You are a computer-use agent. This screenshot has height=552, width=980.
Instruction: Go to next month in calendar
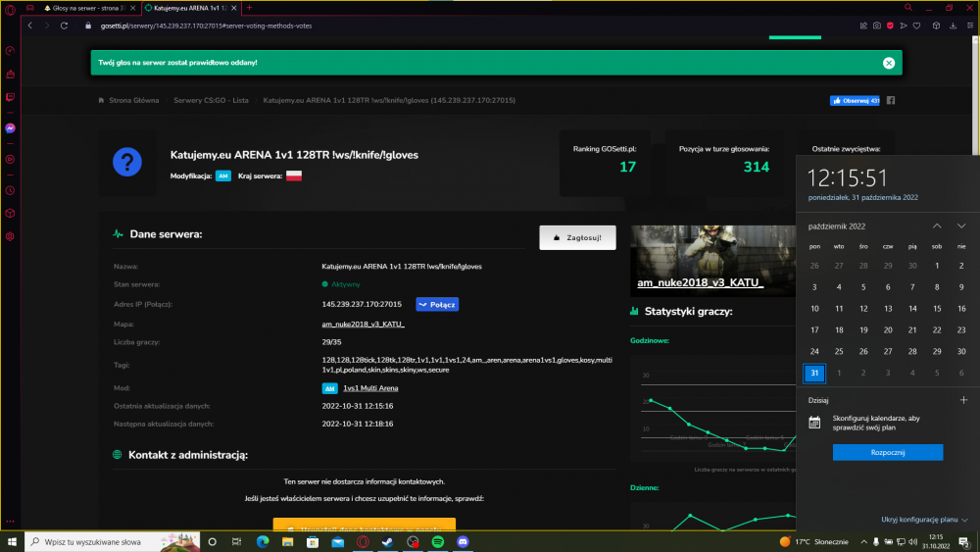pyautogui.click(x=961, y=226)
